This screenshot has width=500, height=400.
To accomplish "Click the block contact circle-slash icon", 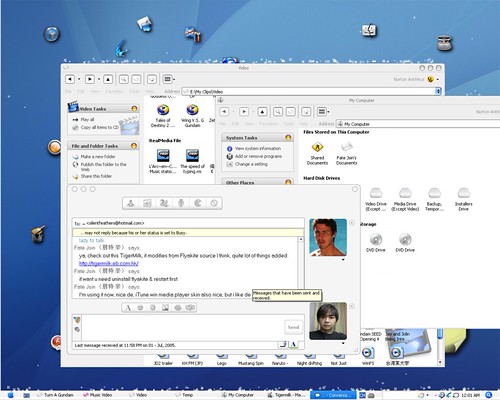I will coord(214,203).
